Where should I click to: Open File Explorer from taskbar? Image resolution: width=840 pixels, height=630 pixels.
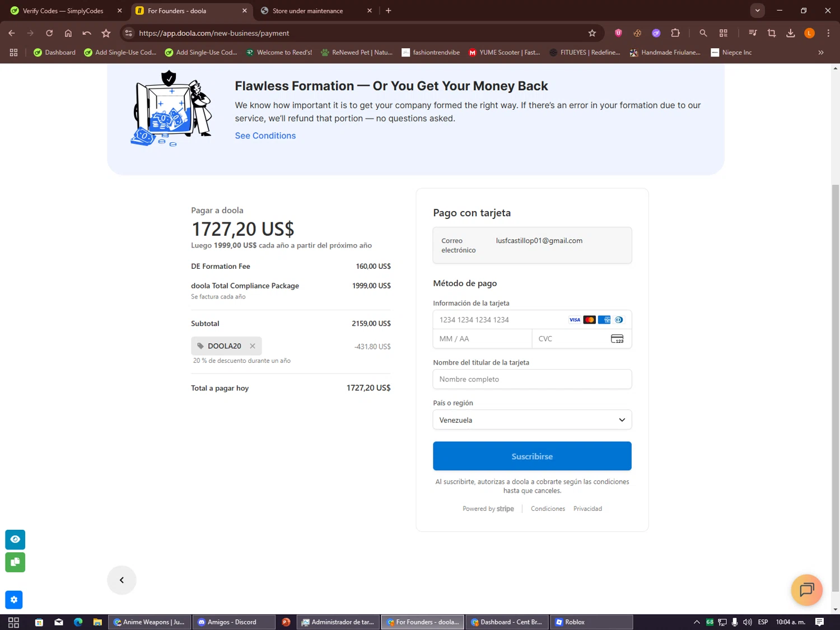pyautogui.click(x=97, y=622)
